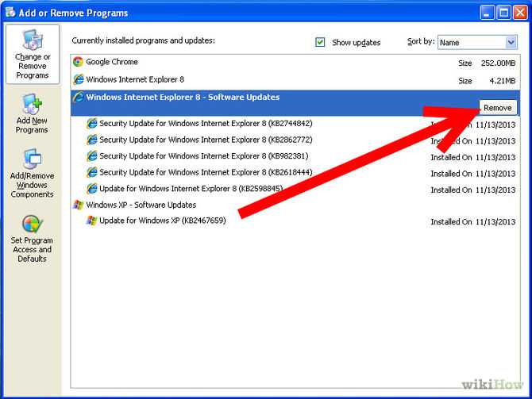532x399 pixels.
Task: Click the Show updates label
Action: [356, 43]
